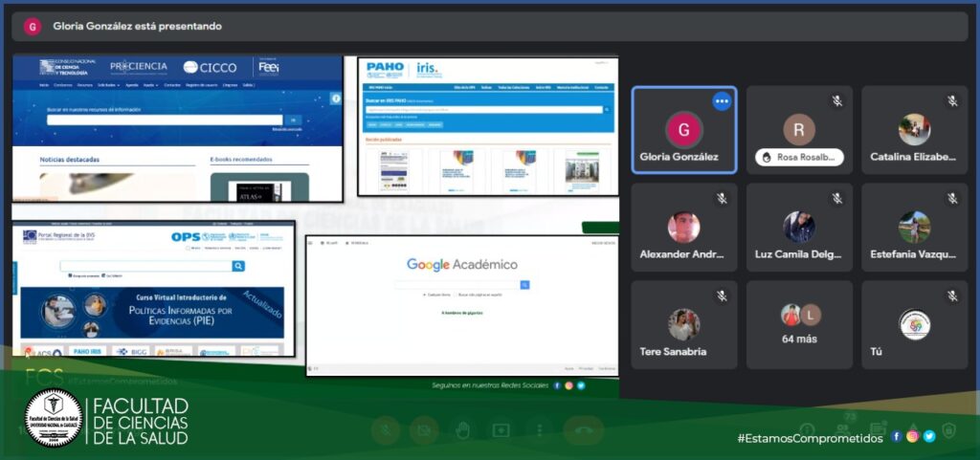This screenshot has height=460, width=980.
Task: Click muted mic icon on Catalina Elizabe tile
Action: point(952,101)
